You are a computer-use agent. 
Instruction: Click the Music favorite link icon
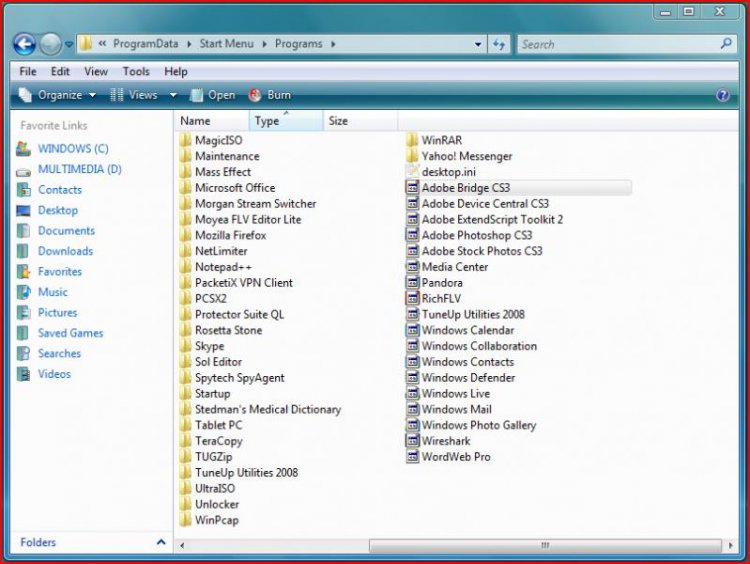pos(23,292)
